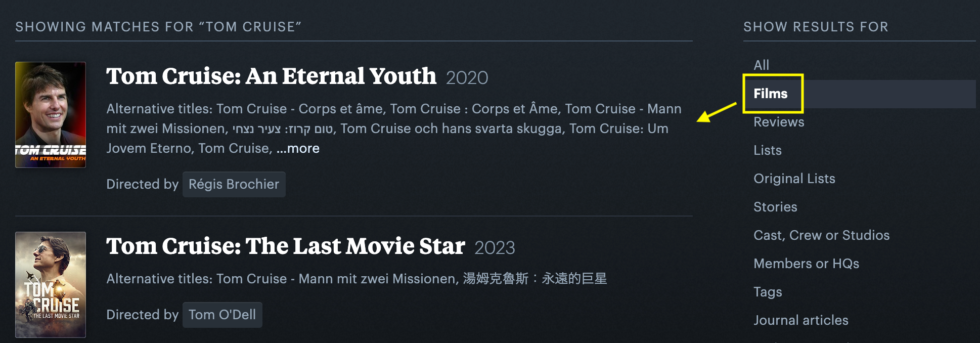Show Members or HQs results
Screen dimensions: 980x343
(x=806, y=264)
